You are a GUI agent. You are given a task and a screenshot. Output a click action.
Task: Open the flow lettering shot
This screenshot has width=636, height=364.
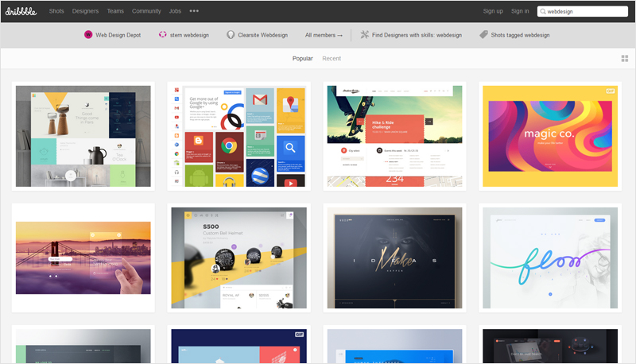550,258
